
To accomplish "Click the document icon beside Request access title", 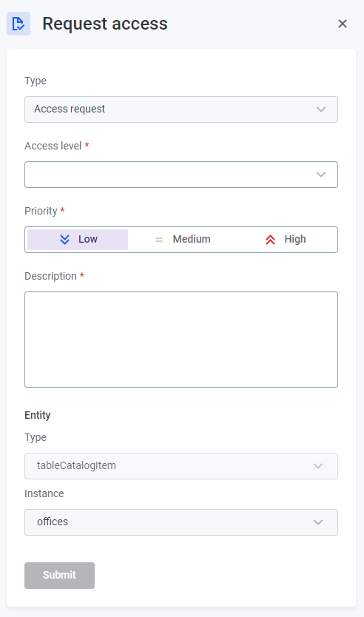I will pyautogui.click(x=18, y=24).
